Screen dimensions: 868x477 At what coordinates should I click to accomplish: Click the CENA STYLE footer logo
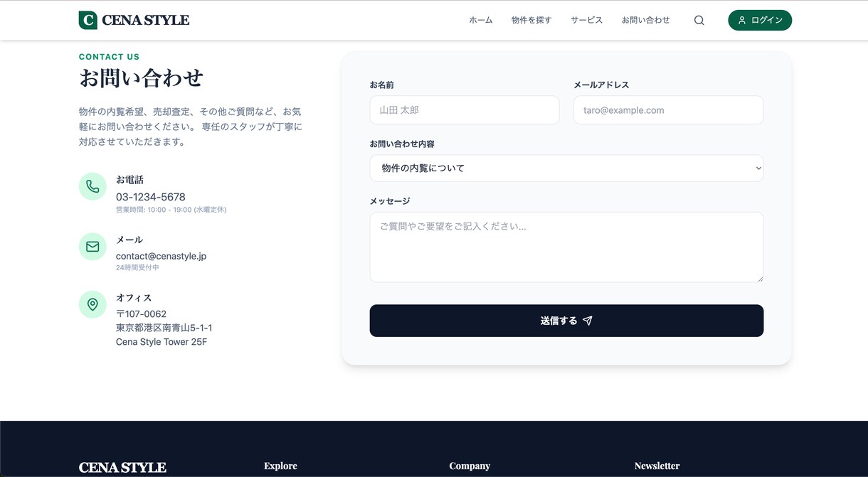122,468
